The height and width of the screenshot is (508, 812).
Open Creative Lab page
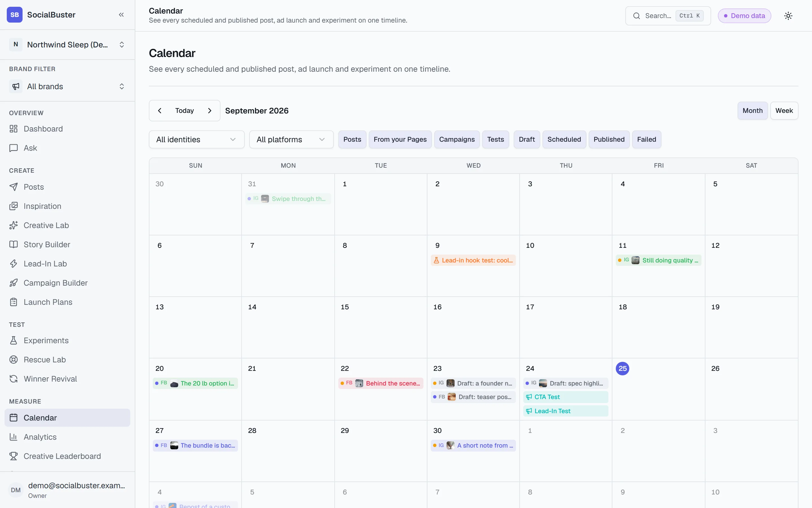[67, 225]
